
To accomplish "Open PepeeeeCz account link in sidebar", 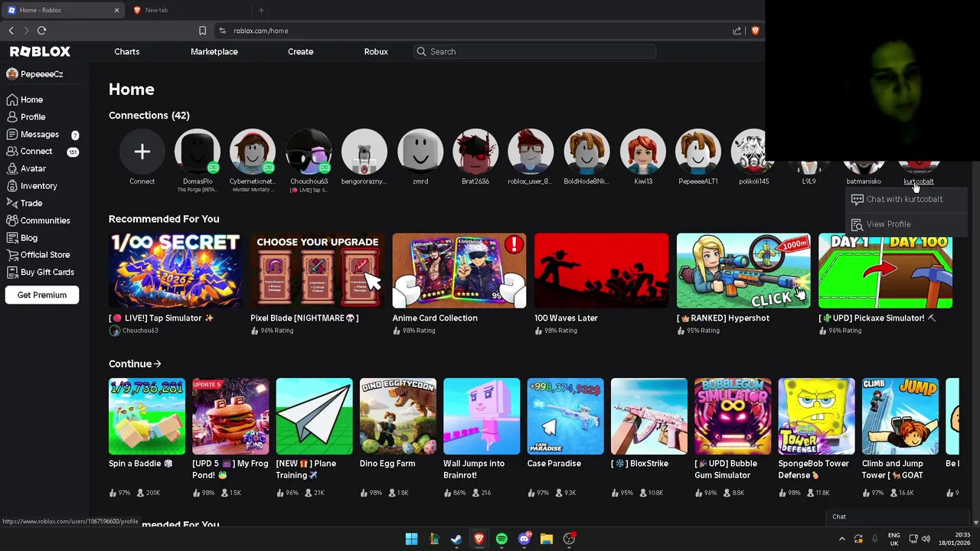I will click(x=34, y=74).
